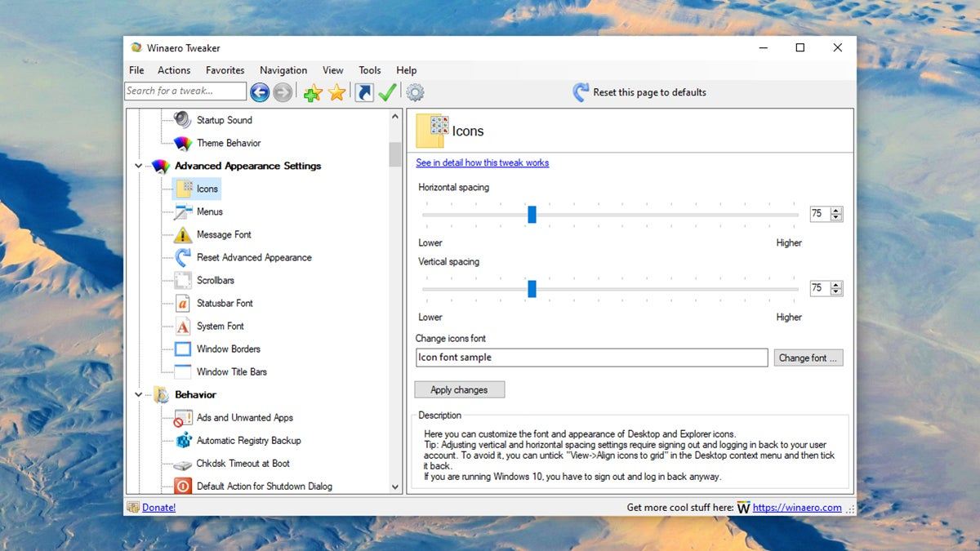Open favorites with the yellow star icon
Viewport: 980px width, 551px height.
336,93
